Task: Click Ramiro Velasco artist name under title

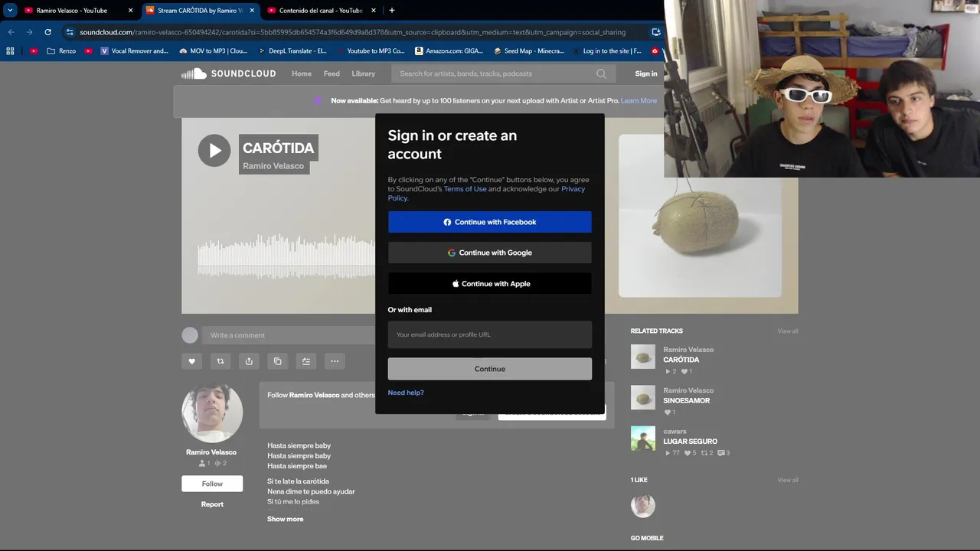Action: coord(273,166)
